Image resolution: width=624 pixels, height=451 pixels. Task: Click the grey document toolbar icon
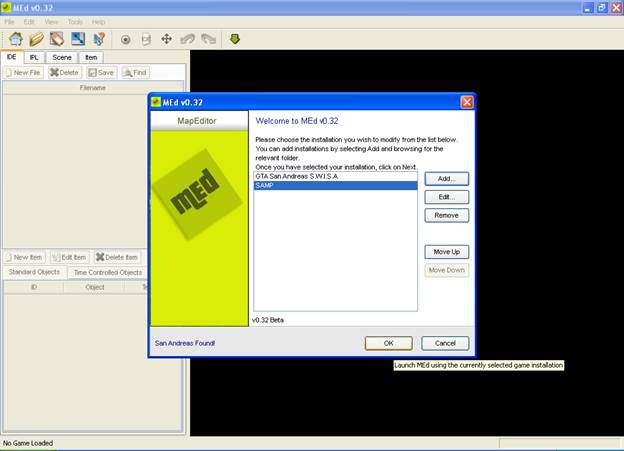point(146,39)
